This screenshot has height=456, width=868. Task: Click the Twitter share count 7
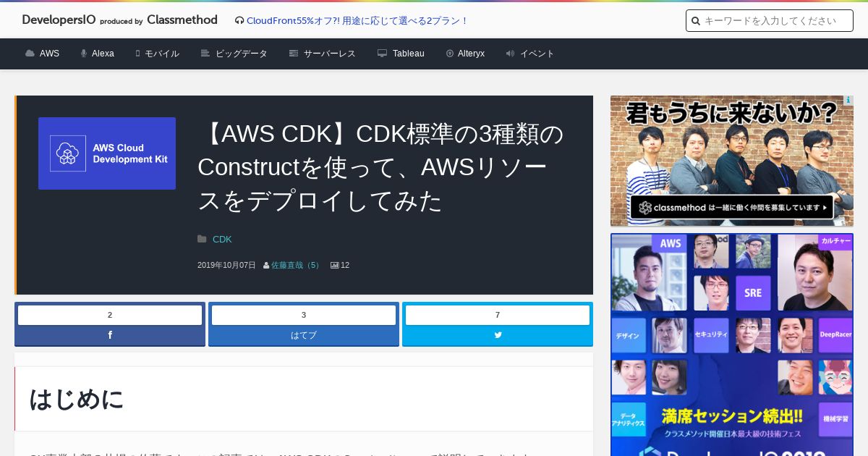pos(498,315)
